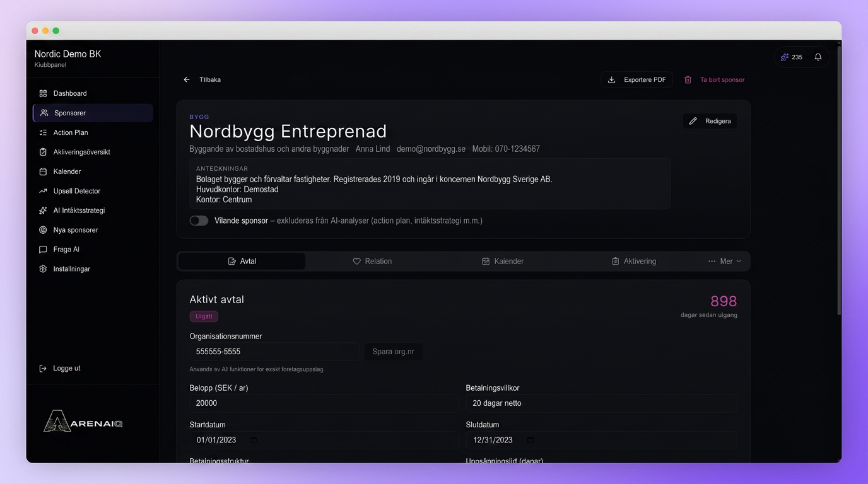Click the Spara org.nr button
This screenshot has width=868, height=484.
(393, 352)
